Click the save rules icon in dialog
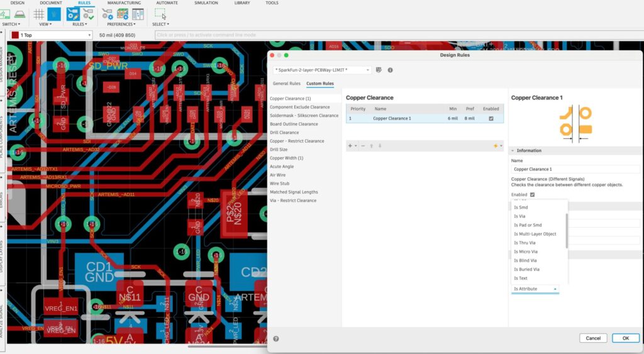This screenshot has height=354, width=644. click(x=379, y=70)
